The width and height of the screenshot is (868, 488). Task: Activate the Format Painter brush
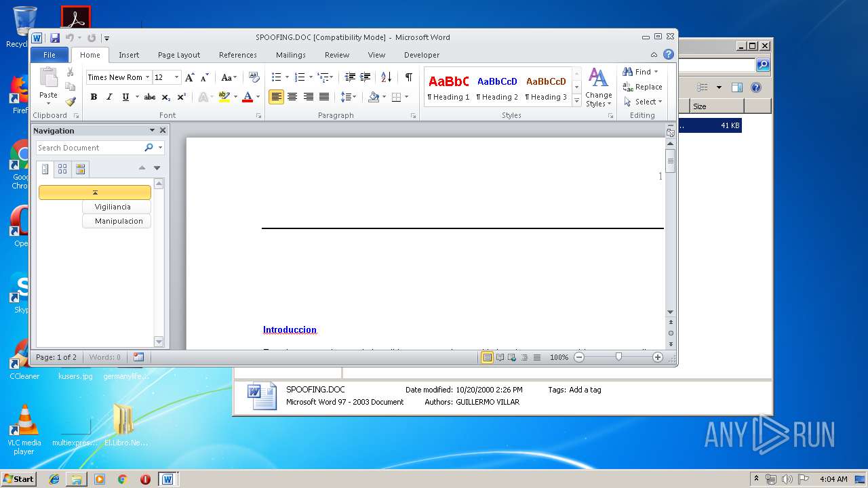(70, 102)
